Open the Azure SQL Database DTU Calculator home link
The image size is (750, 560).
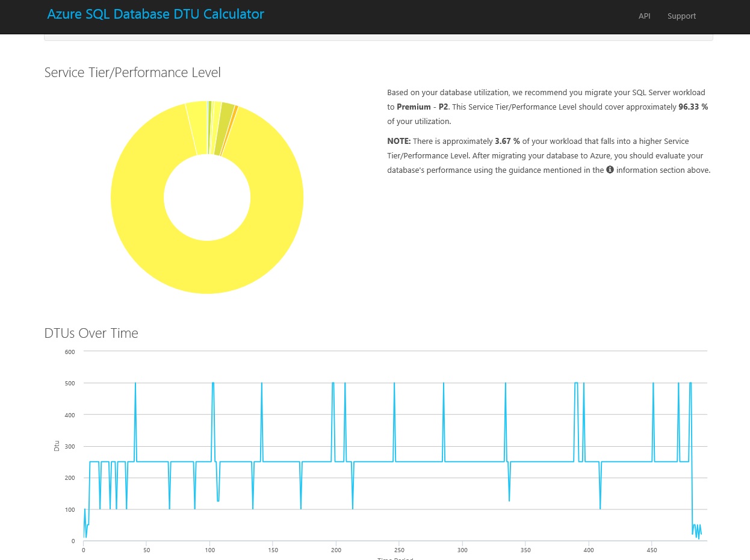point(155,14)
